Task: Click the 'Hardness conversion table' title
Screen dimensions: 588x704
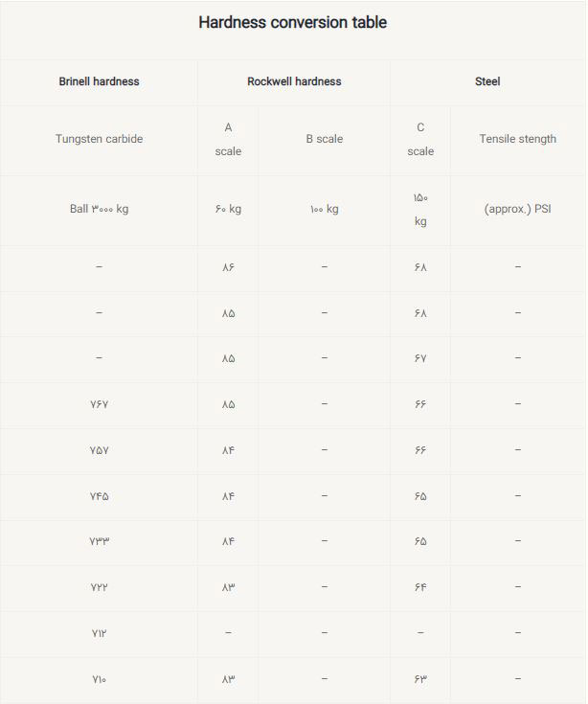Action: coord(293,22)
